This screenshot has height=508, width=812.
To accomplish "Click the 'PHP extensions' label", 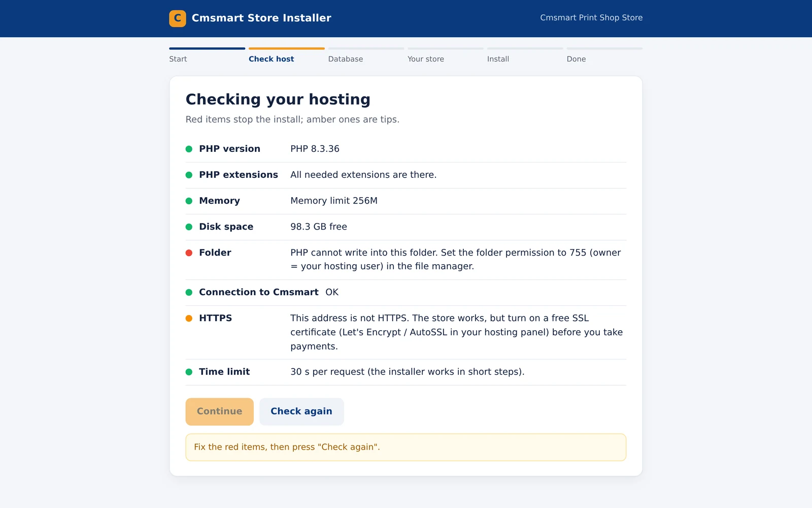I will click(239, 175).
